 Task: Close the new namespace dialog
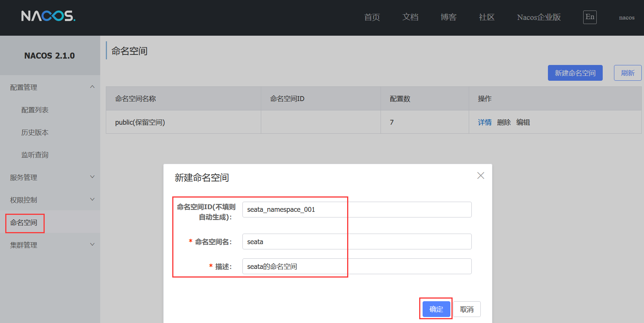click(x=480, y=175)
